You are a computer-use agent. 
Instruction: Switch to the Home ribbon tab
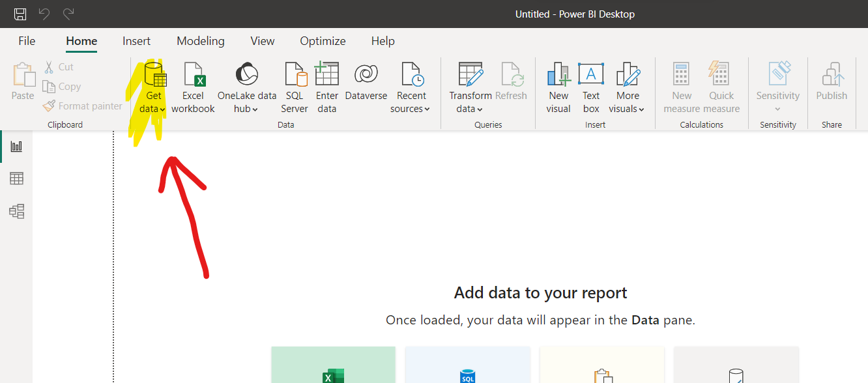pos(81,41)
